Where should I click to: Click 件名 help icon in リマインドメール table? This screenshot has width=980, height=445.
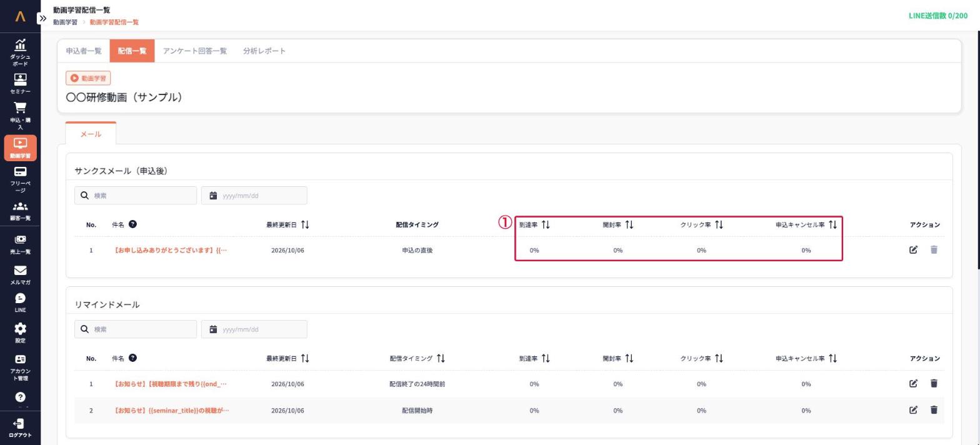pyautogui.click(x=132, y=358)
